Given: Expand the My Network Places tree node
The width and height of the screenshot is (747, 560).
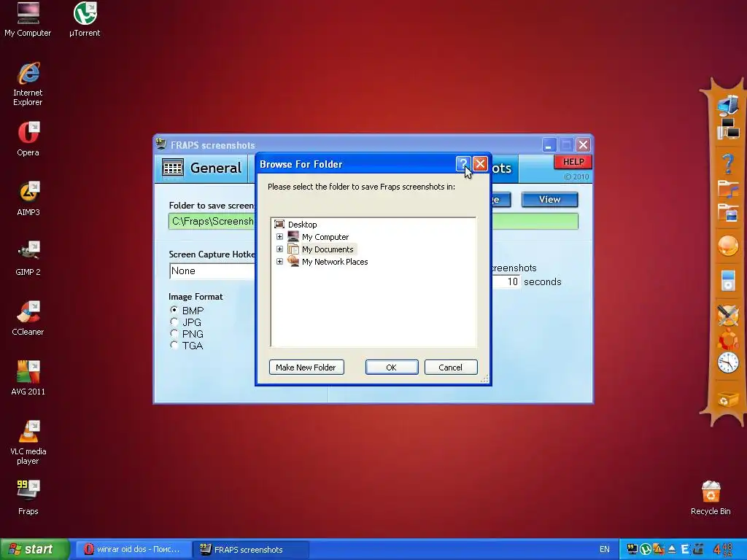Looking at the screenshot, I should coord(279,262).
